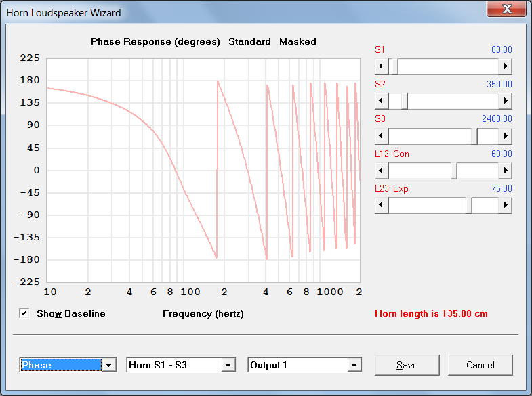The height and width of the screenshot is (396, 532).
Task: Click the L23 Exp slider thumb
Action: click(x=469, y=205)
